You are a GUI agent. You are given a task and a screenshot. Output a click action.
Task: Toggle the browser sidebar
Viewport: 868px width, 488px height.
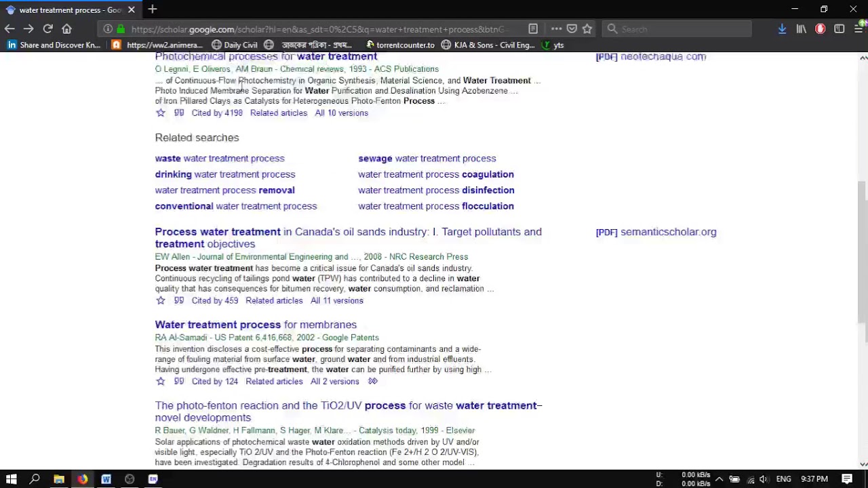coord(840,29)
